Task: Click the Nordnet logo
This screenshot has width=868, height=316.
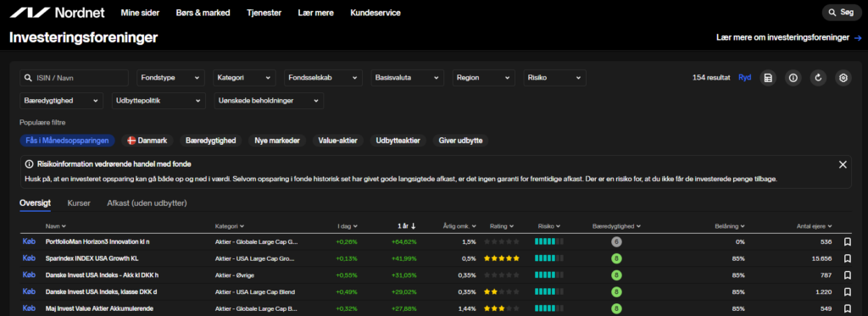Action: point(57,12)
